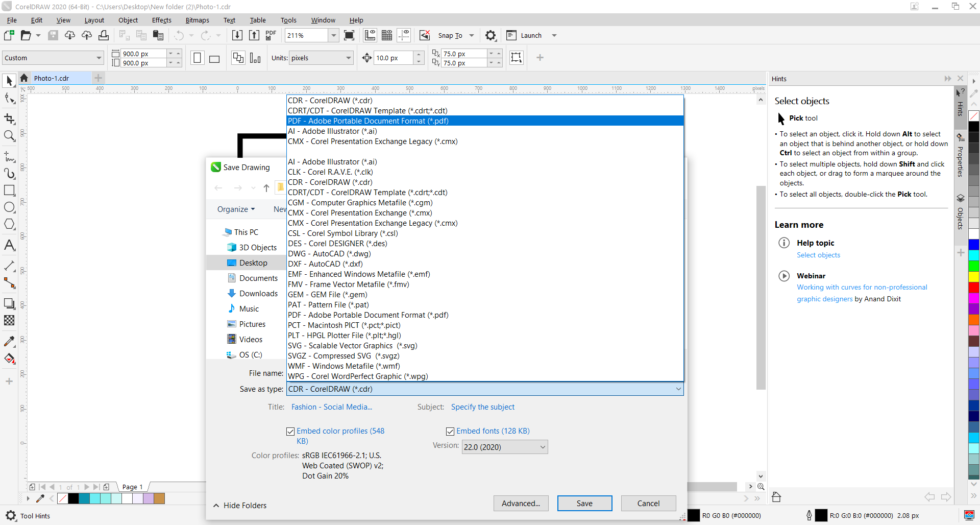Collapse folders with Hide Folders
The image size is (980, 525).
(240, 505)
